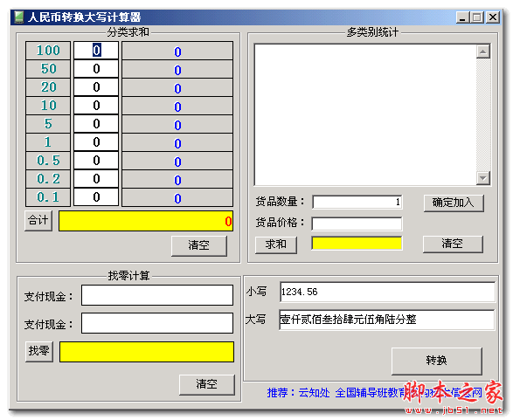The height and width of the screenshot is (420, 513).
Task: Click the count field for denomination 10
Action: point(96,106)
